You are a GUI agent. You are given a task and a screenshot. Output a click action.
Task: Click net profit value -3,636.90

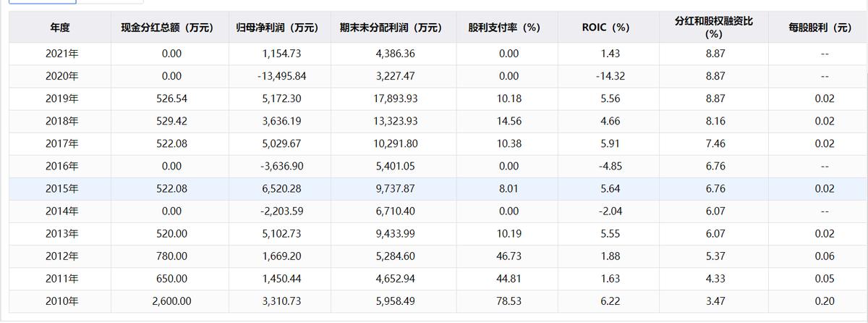(282, 166)
